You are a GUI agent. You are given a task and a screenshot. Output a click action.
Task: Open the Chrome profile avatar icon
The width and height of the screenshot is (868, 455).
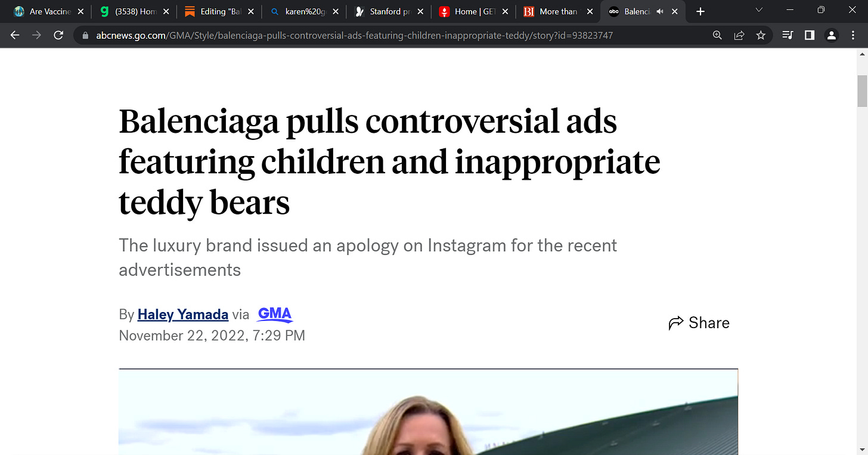[831, 35]
